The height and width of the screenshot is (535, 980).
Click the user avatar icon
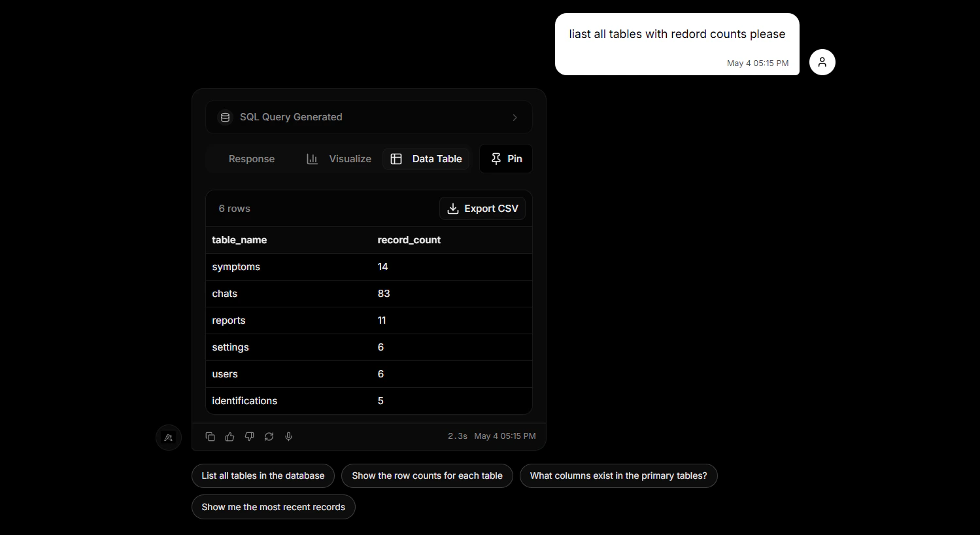pos(822,62)
